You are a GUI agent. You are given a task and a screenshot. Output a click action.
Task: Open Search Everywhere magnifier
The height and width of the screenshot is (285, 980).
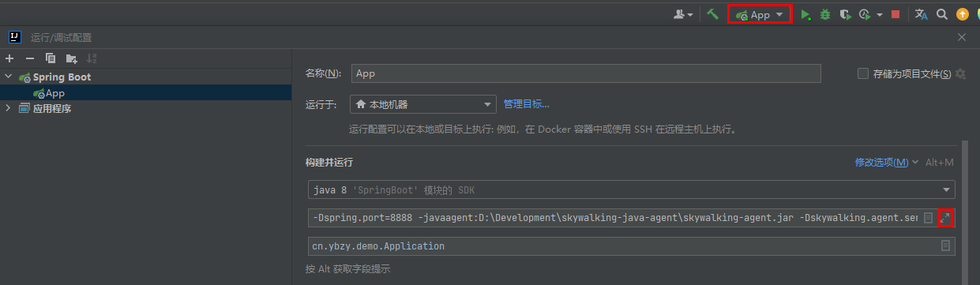[941, 14]
